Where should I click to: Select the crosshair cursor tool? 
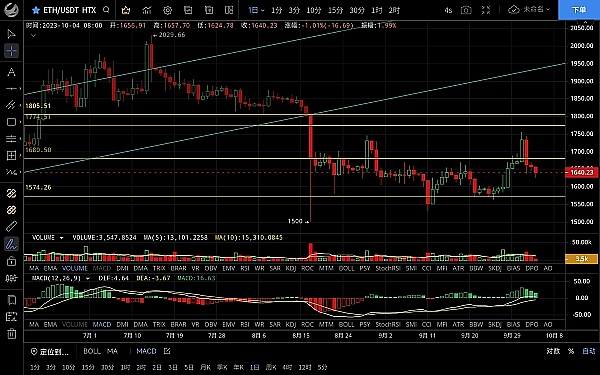point(11,51)
